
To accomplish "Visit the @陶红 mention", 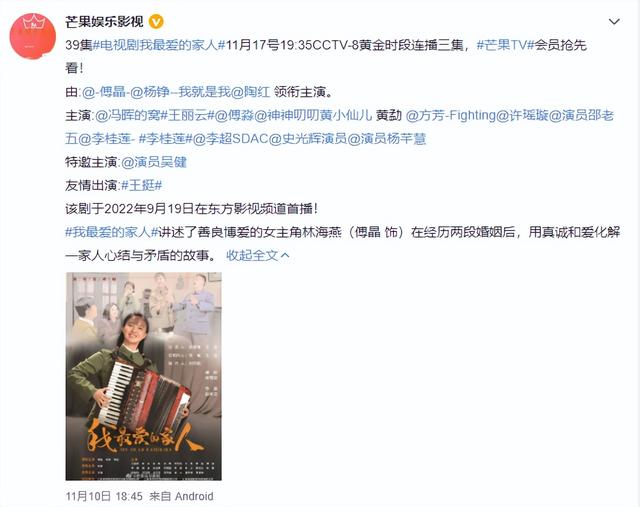I will pos(251,92).
